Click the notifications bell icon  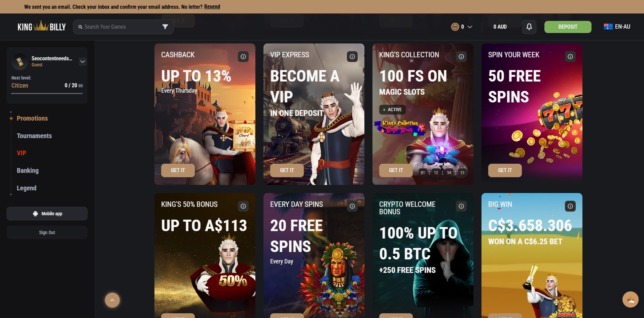point(529,27)
